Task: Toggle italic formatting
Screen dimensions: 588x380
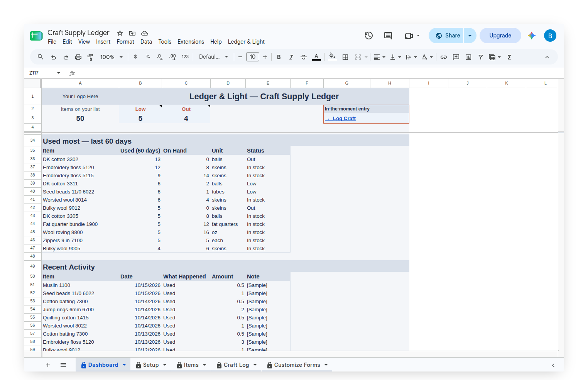Action: [x=291, y=57]
